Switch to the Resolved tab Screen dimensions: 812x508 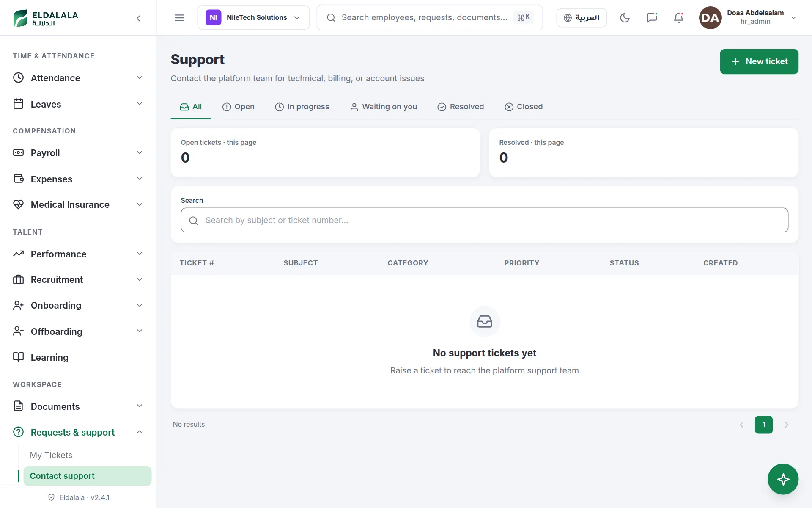461,107
